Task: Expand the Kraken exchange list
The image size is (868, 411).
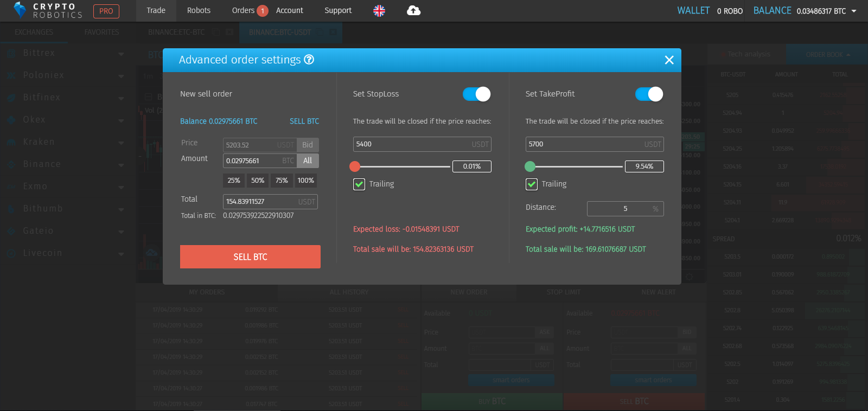Action: pos(121,143)
